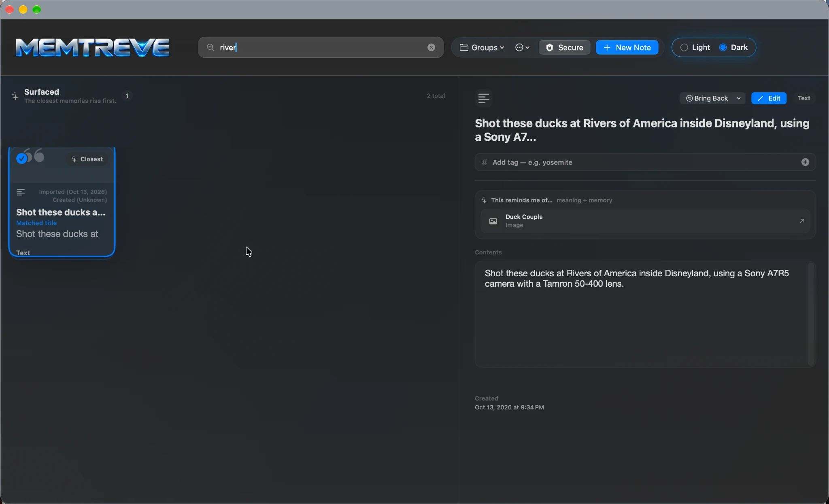This screenshot has height=504, width=829.
Task: Click the Closest badge on the card
Action: pos(87,159)
